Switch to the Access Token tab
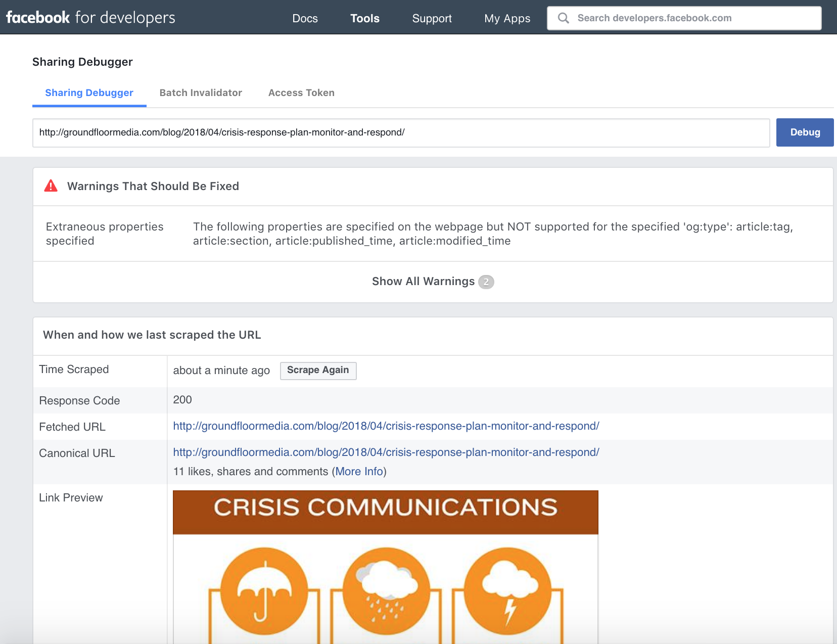Screen dimensions: 837x644 point(301,93)
